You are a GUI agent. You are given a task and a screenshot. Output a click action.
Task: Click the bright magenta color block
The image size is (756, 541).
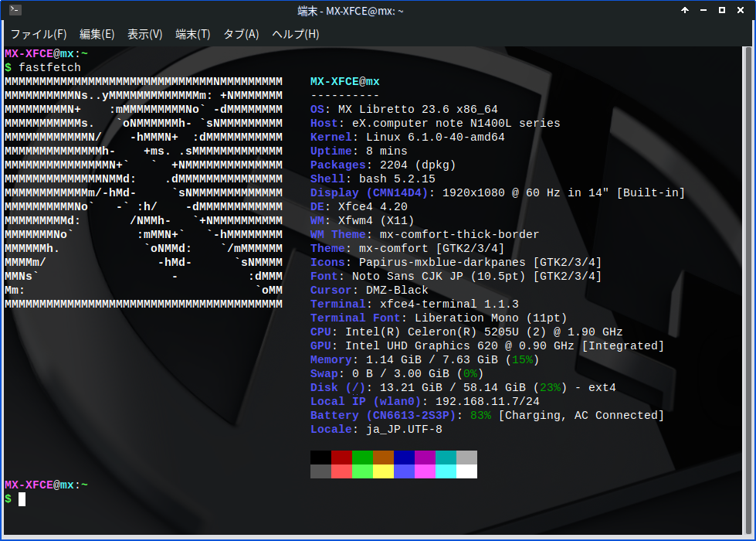point(425,471)
